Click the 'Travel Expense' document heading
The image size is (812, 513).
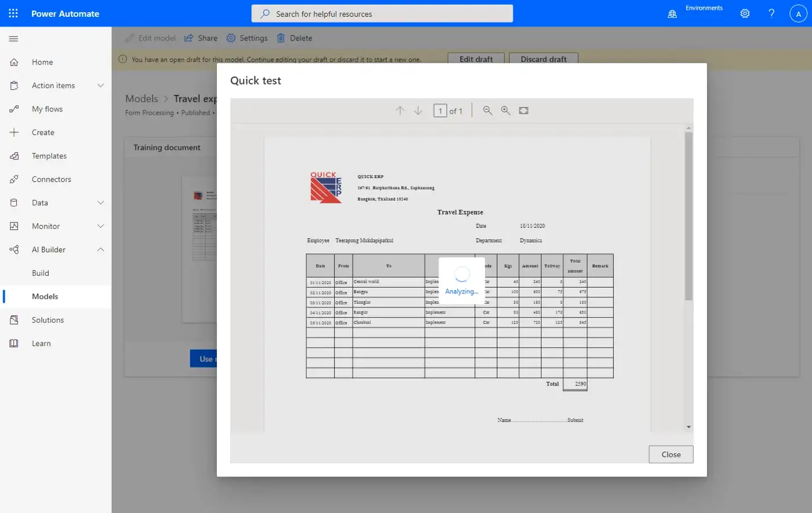[460, 212]
